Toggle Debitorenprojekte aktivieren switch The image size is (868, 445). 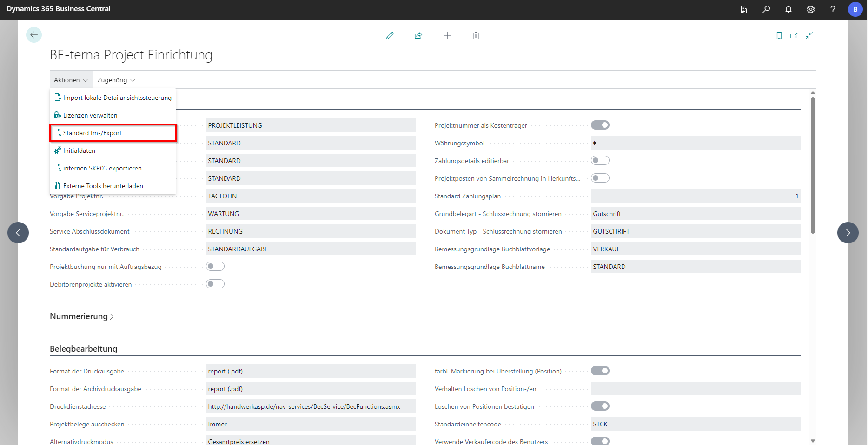[x=215, y=284]
